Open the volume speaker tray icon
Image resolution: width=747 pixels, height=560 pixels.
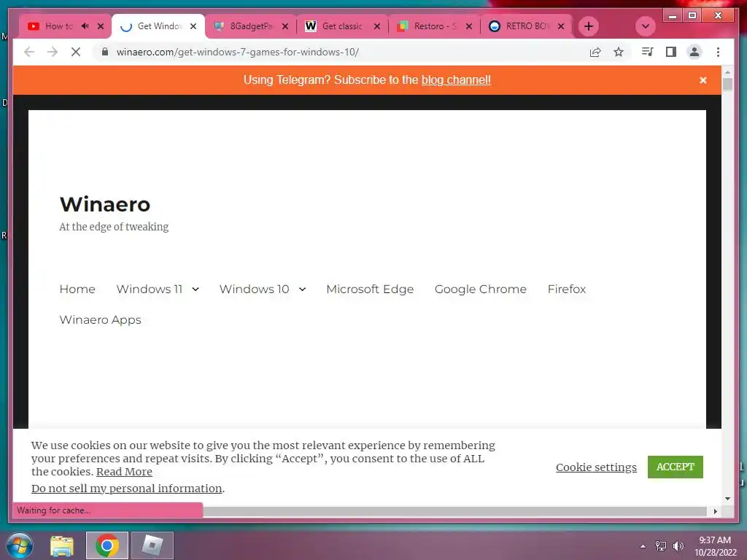coord(678,546)
